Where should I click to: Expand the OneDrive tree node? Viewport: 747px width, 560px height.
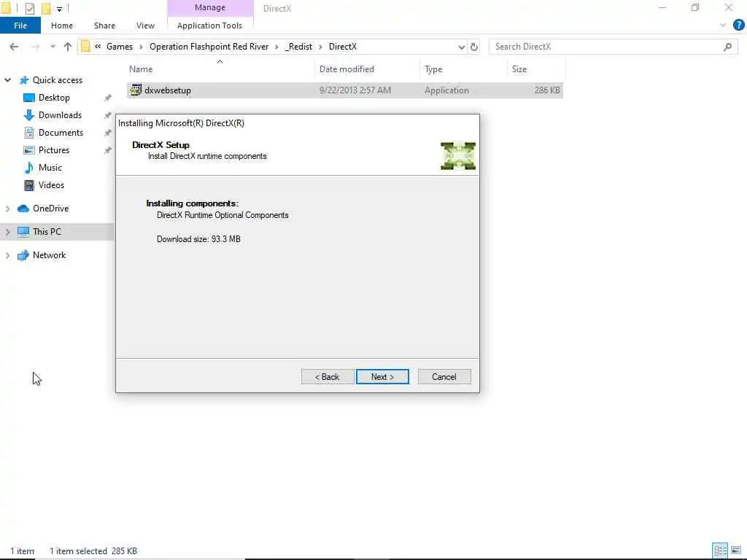(x=7, y=209)
